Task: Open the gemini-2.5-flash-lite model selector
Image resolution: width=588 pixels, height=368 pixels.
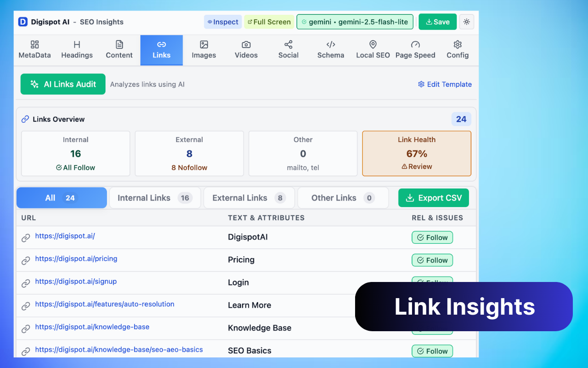Action: [355, 22]
